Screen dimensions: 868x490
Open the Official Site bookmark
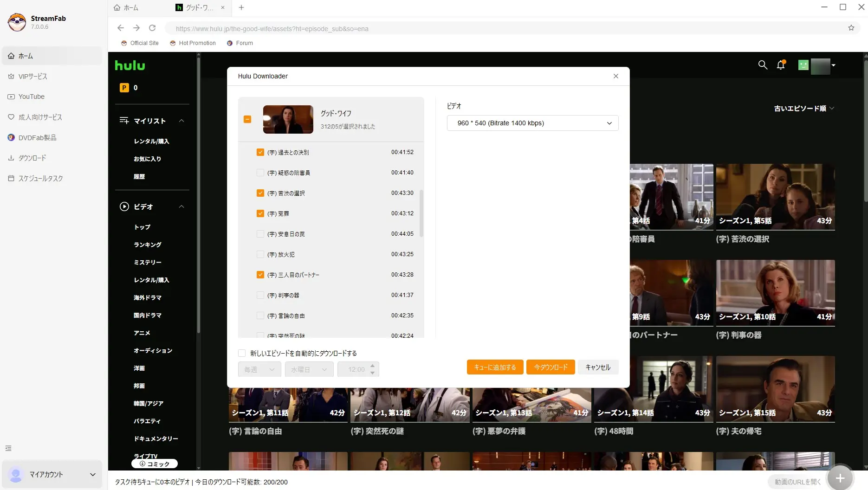tap(140, 43)
